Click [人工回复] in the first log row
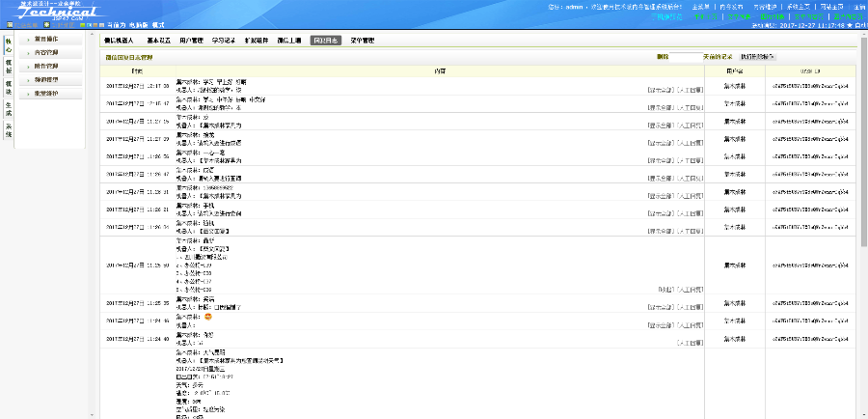This screenshot has height=419, width=868. click(691, 88)
